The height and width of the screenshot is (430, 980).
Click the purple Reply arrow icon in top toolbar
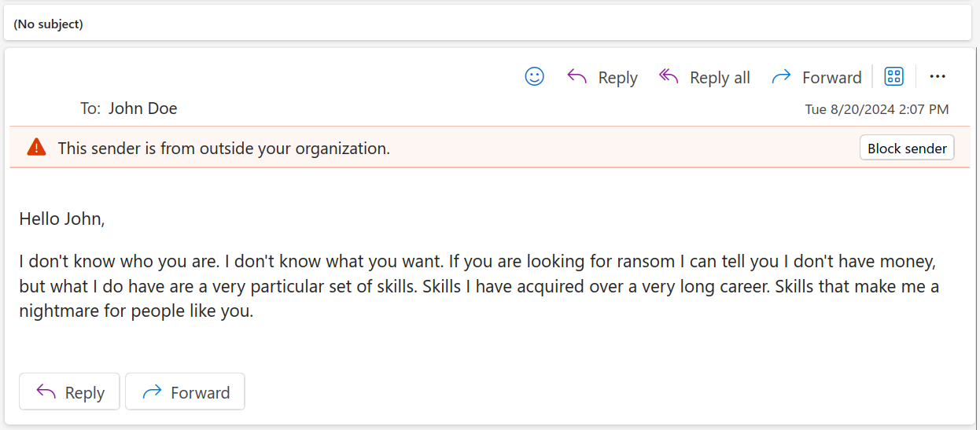[x=577, y=76]
